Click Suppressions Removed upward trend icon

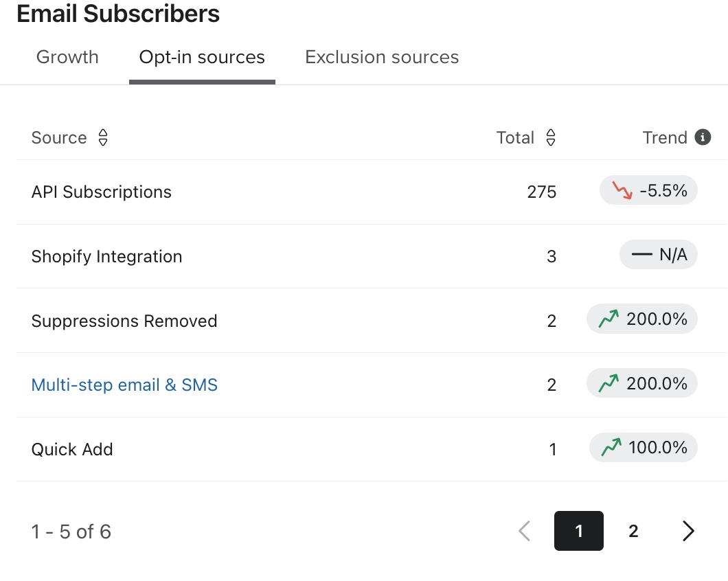click(608, 320)
